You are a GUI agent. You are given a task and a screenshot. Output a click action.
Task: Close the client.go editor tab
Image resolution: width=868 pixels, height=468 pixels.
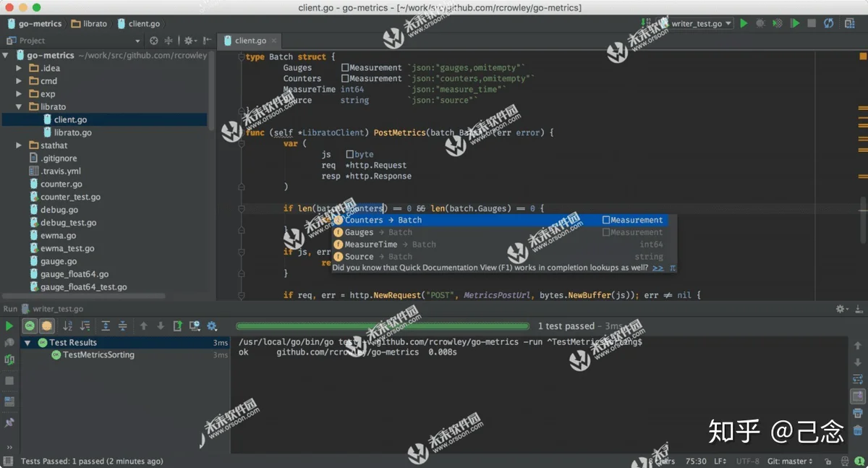(x=274, y=41)
